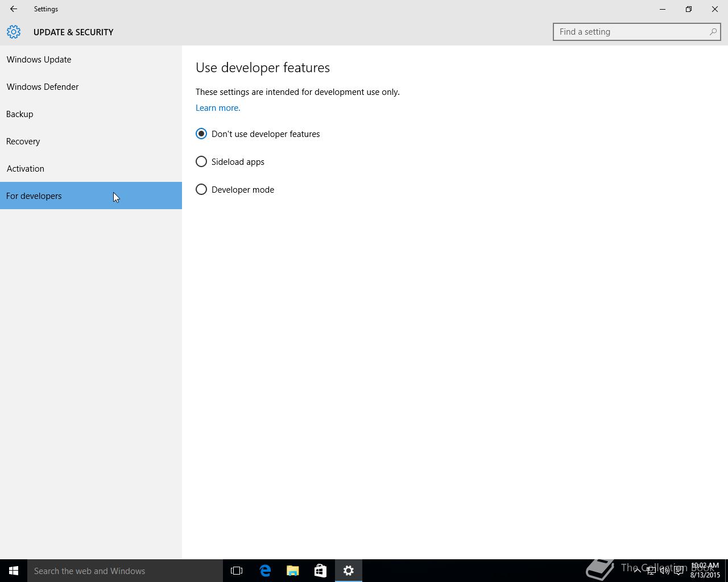Click the Update & Security gear icon
The width and height of the screenshot is (728, 582).
[14, 32]
